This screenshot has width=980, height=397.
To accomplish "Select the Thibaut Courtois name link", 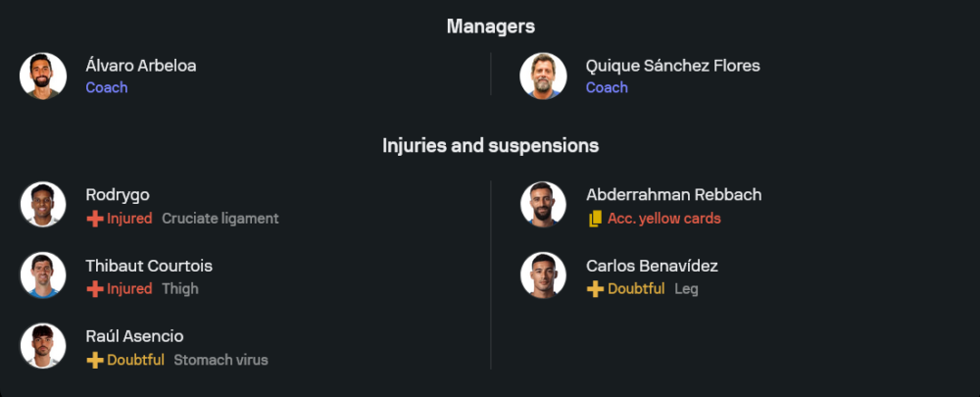I will pyautogui.click(x=149, y=266).
